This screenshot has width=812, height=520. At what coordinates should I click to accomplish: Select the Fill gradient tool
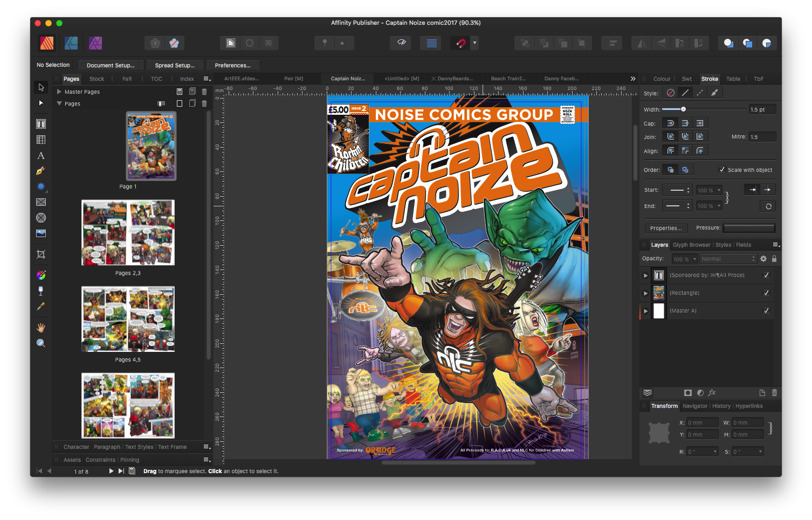41,275
